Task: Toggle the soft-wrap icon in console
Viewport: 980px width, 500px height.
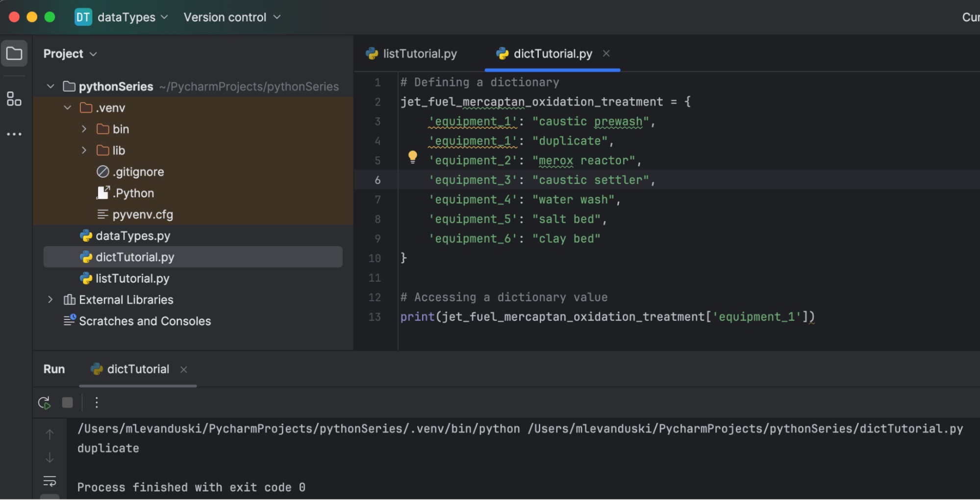Action: pos(50,481)
